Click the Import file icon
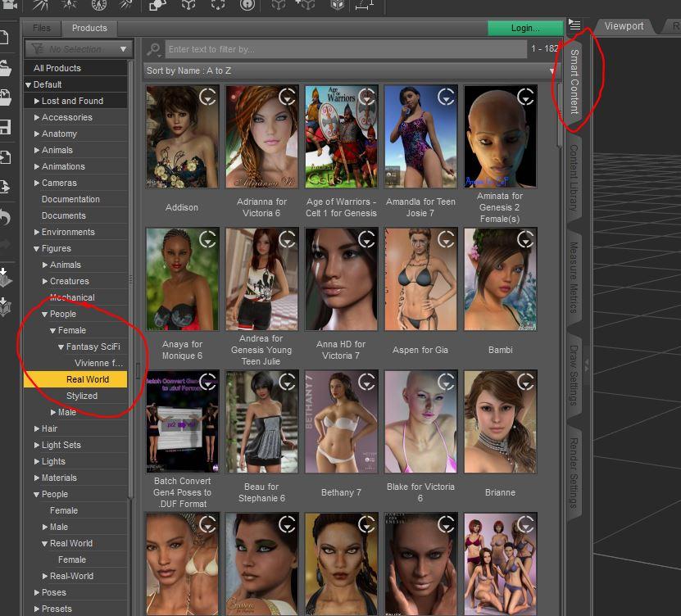The image size is (681, 616). coord(5,157)
